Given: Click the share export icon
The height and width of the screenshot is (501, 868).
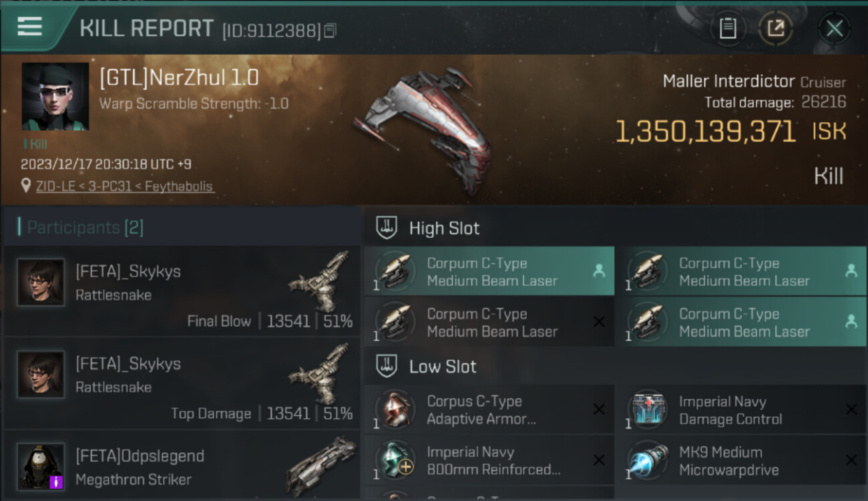Looking at the screenshot, I should (x=776, y=29).
